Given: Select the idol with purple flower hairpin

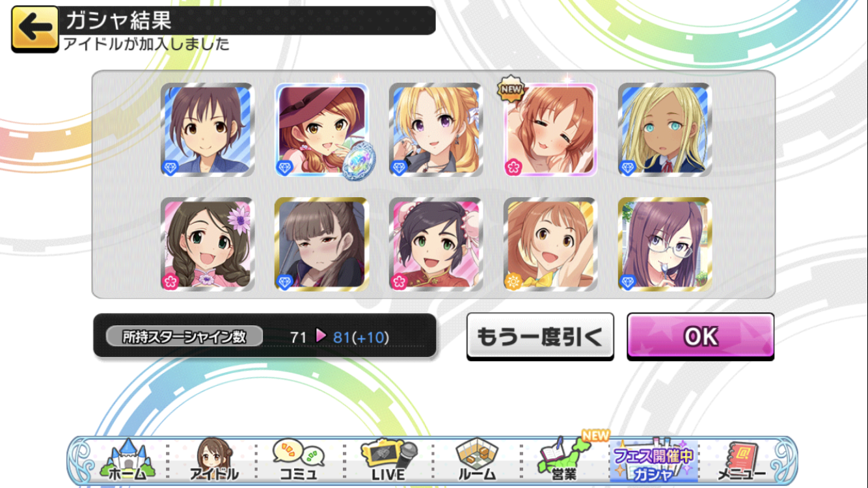Looking at the screenshot, I should click(208, 244).
